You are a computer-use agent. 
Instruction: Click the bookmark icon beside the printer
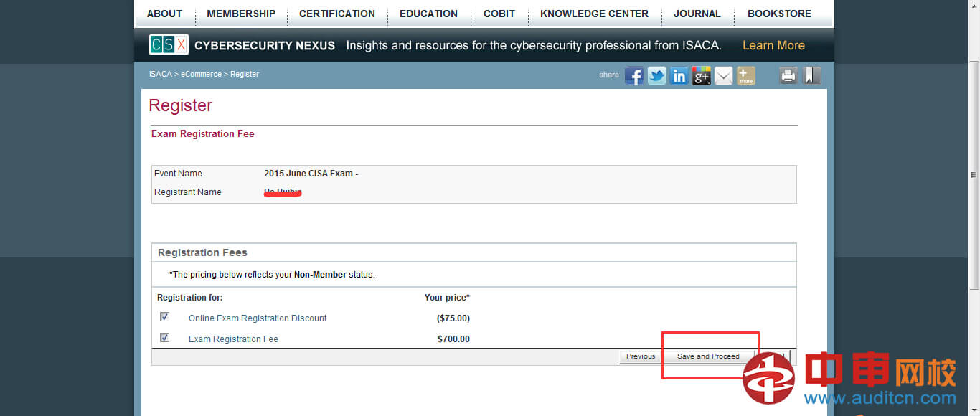pyautogui.click(x=811, y=76)
